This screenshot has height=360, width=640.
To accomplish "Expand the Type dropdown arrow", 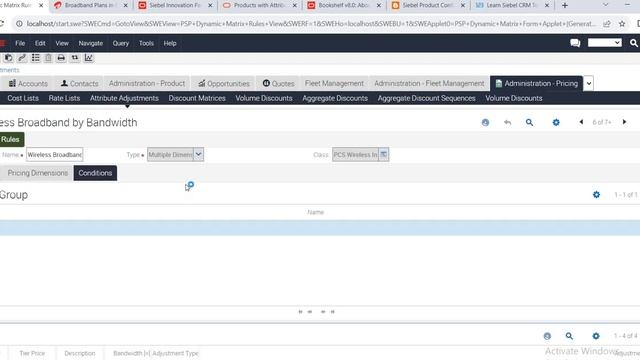I will click(x=198, y=154).
